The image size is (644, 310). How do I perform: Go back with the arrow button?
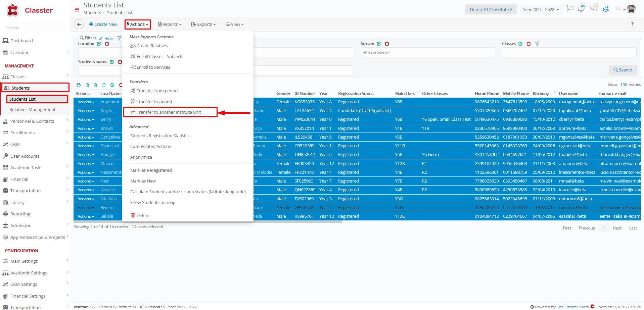79,24
